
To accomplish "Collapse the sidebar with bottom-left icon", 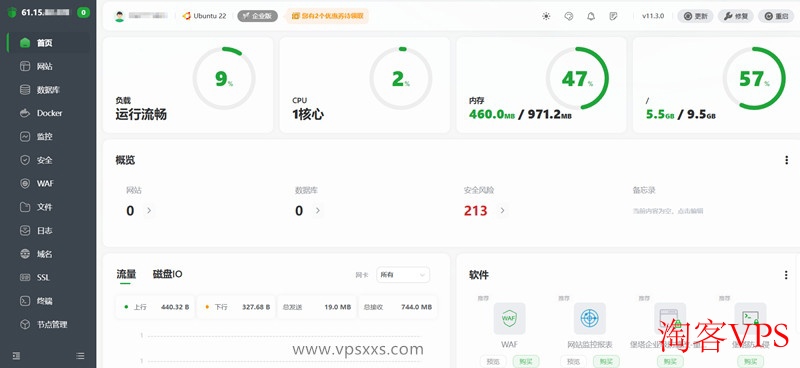I will [x=16, y=356].
